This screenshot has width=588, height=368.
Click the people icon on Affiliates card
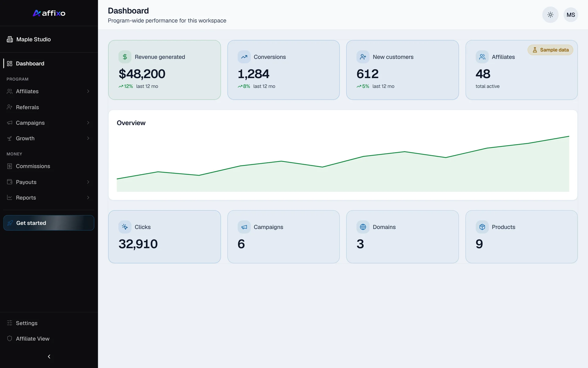tap(482, 57)
